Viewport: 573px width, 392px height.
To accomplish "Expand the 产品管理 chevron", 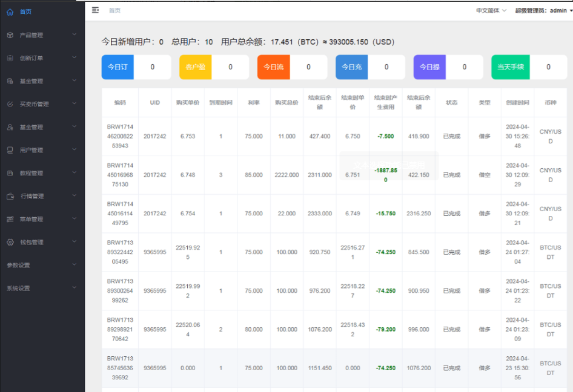I will pyautogui.click(x=74, y=34).
